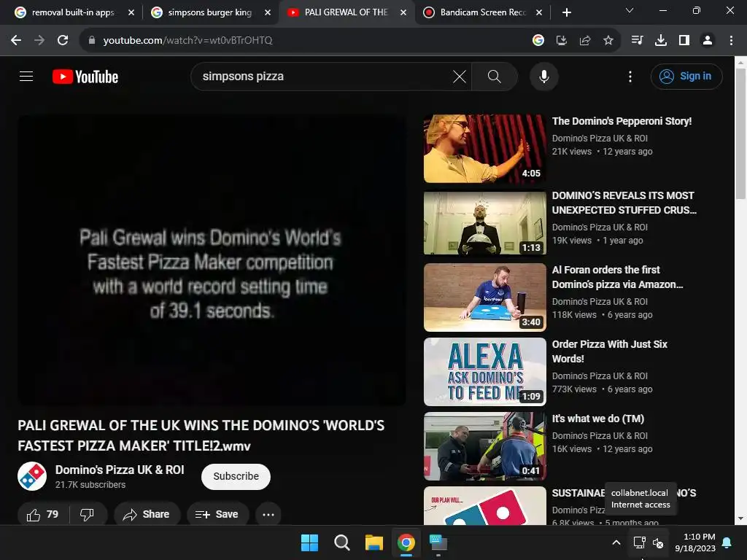The height and width of the screenshot is (560, 747).
Task: Show hidden system tray icons chevron
Action: tap(616, 542)
